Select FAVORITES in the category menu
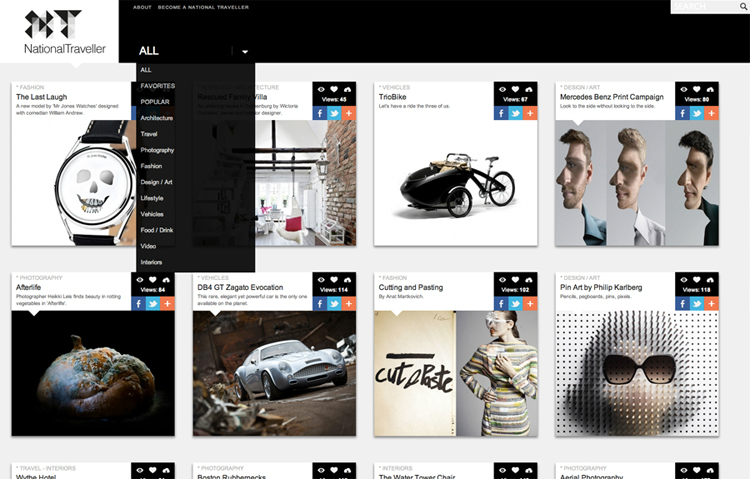Viewport: 750px width, 479px height. click(x=158, y=86)
